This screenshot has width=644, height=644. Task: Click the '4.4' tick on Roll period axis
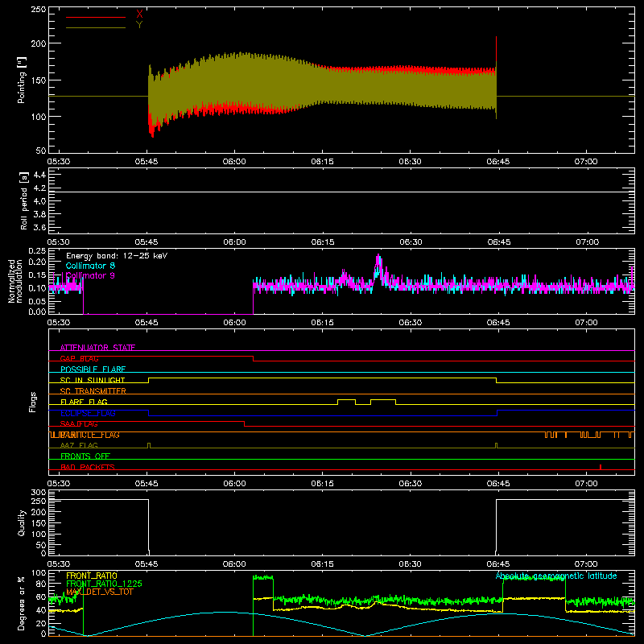[39, 175]
